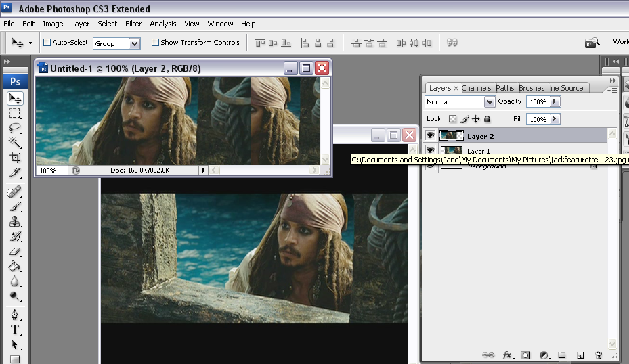
Task: Activate the Horizontal Type tool
Action: click(x=14, y=329)
